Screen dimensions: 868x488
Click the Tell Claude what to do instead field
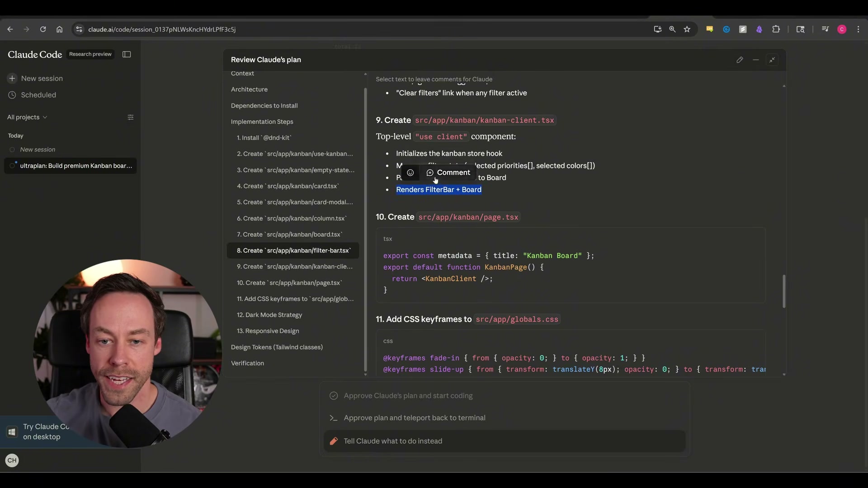[505, 441]
